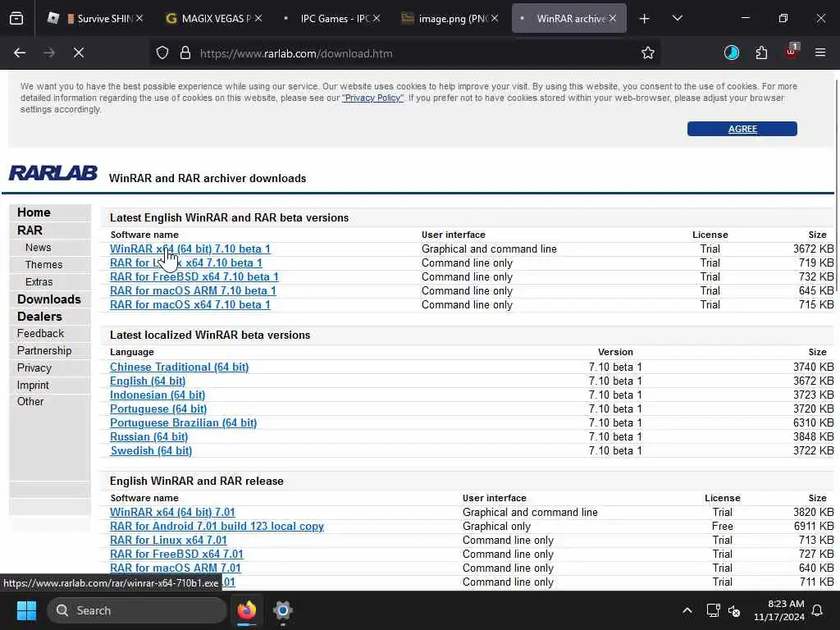Open Downloads in the sidebar
The width and height of the screenshot is (840, 630).
(48, 299)
